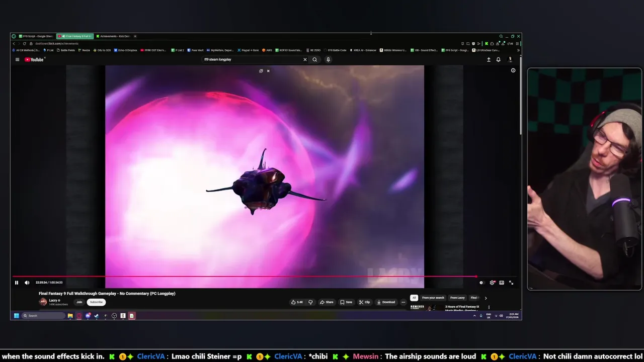Open the YouTube notifications bell
This screenshot has height=362, width=644.
click(498, 59)
